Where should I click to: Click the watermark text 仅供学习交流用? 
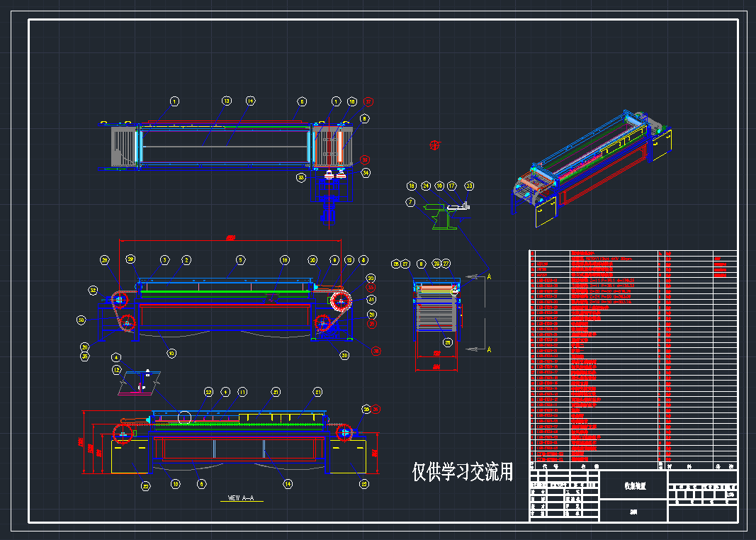point(462,470)
